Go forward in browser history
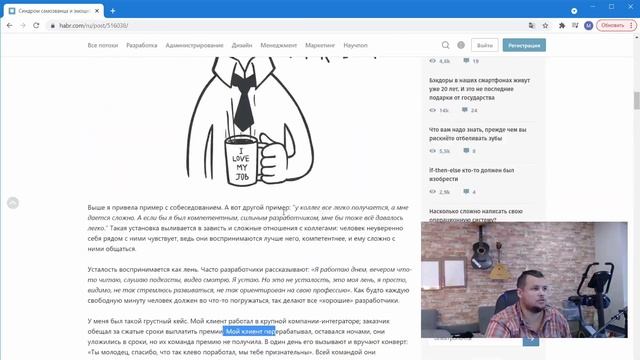This screenshot has height=360, width=640. tap(23, 25)
